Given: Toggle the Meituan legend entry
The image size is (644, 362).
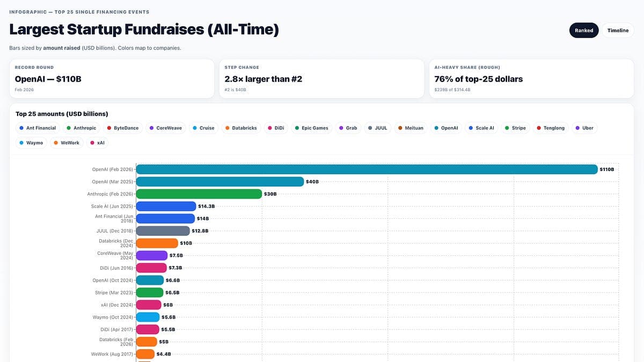Looking at the screenshot, I should point(410,128).
